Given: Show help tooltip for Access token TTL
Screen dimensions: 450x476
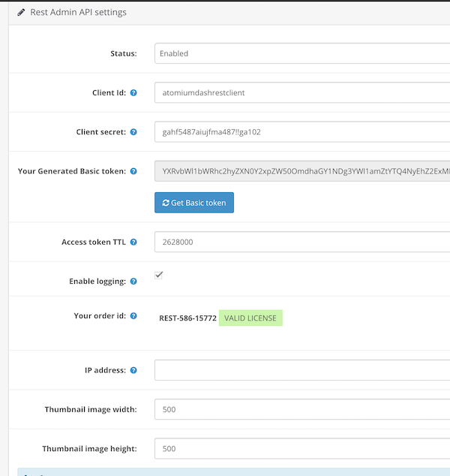Looking at the screenshot, I should coord(133,242).
